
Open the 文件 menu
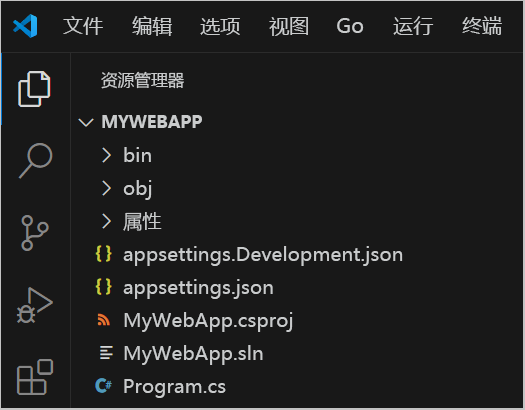(83, 26)
